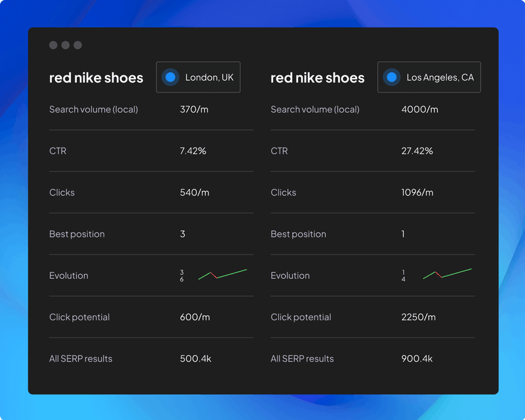The image size is (525, 420).
Task: Click SERP results value 900.4k
Action: tap(417, 359)
